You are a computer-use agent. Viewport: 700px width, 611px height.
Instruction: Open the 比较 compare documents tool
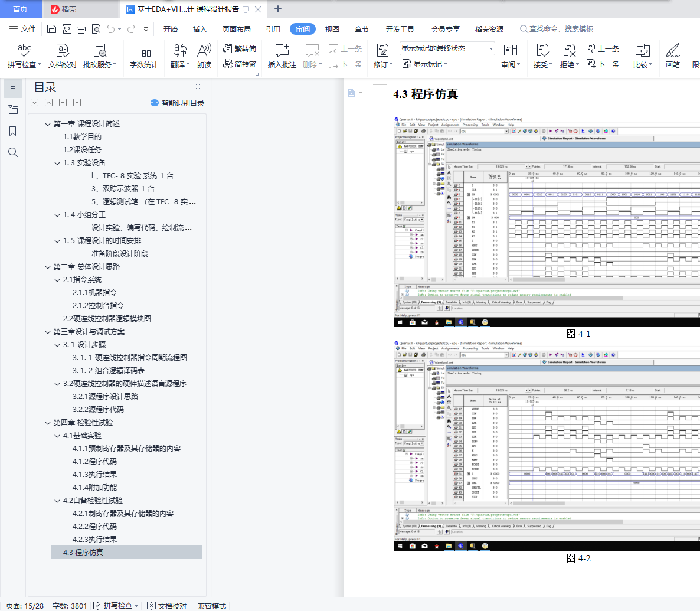[x=643, y=56]
